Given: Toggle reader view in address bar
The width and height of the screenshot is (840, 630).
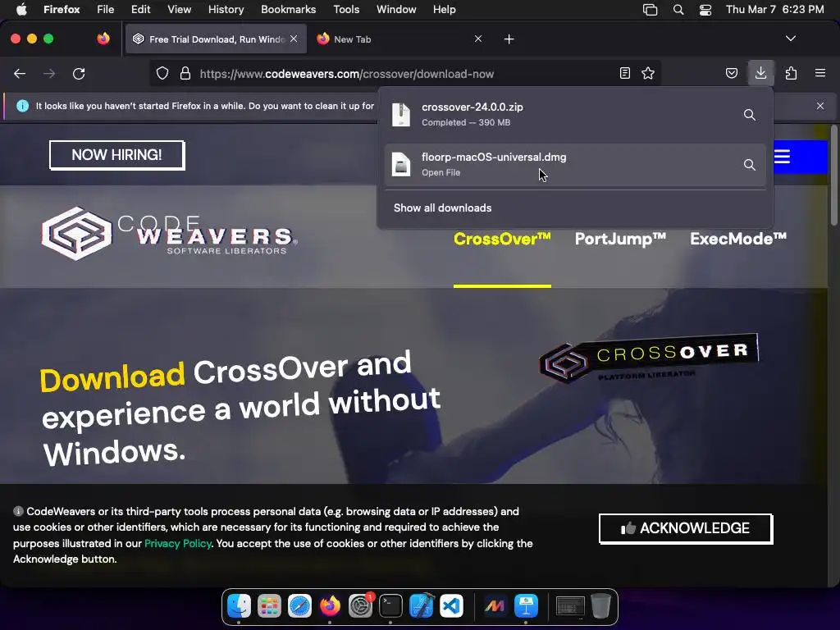Looking at the screenshot, I should (x=624, y=73).
